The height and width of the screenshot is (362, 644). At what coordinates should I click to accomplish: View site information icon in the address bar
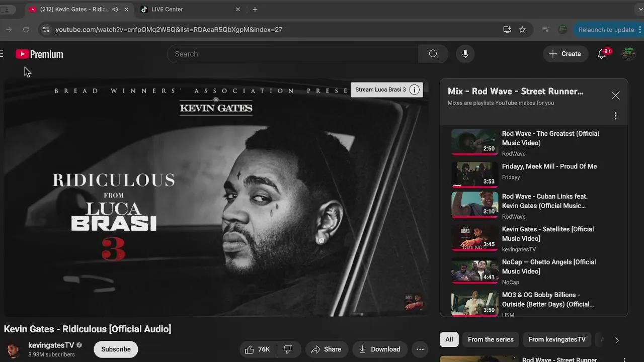point(46,30)
